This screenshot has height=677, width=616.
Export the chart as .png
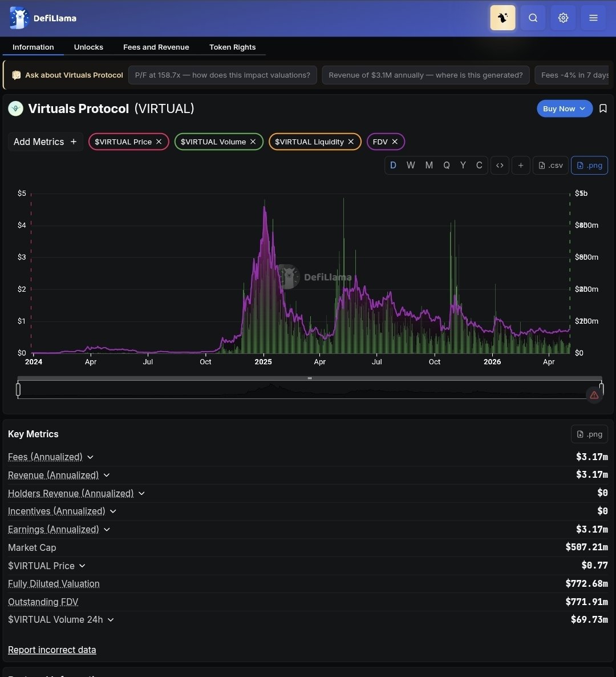[589, 166]
